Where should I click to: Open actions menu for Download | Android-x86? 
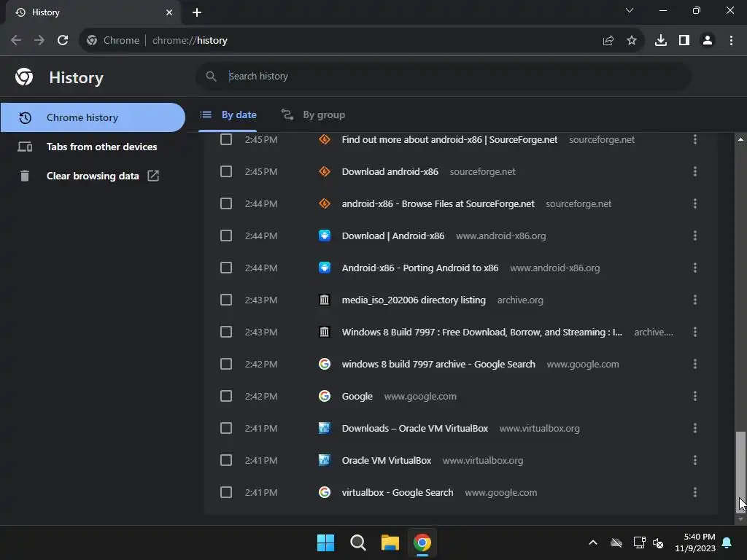[x=695, y=236]
